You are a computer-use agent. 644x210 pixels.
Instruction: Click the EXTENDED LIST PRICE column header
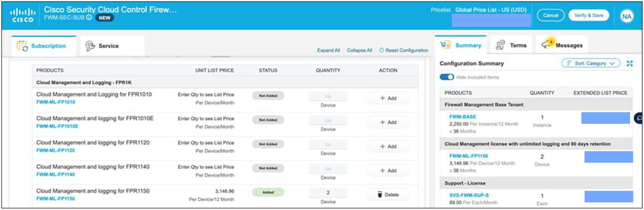pyautogui.click(x=600, y=93)
